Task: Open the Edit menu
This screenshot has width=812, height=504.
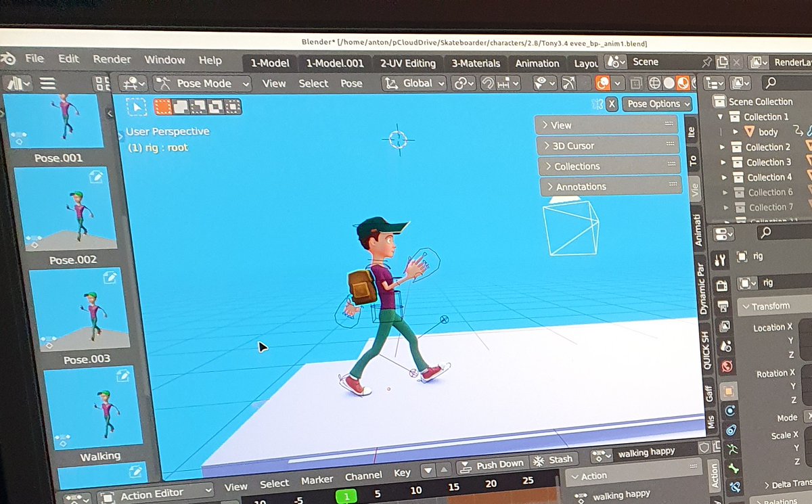Action: [68, 59]
